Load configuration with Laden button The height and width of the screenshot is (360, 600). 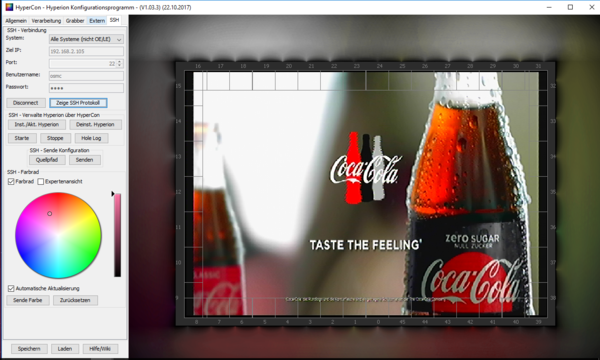coord(65,349)
